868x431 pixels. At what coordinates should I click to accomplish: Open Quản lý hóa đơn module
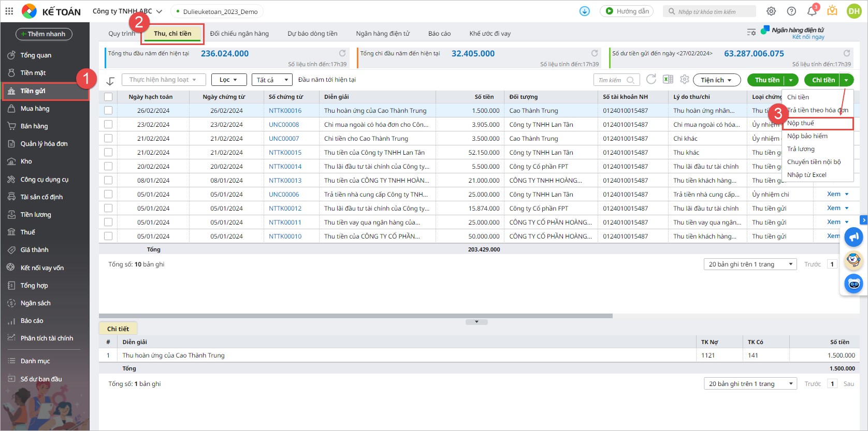(x=45, y=144)
